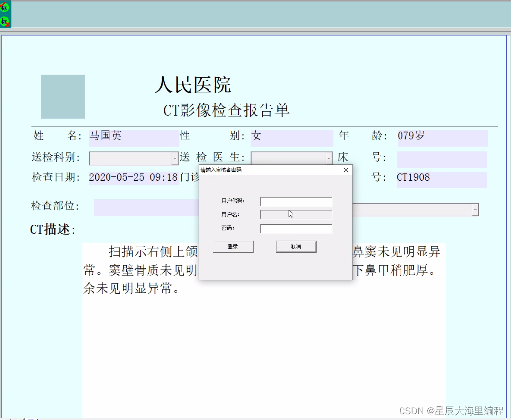The width and height of the screenshot is (511, 420).
Task: Click the 检查日期 value 2020-05-25 09:18
Action: click(x=134, y=178)
